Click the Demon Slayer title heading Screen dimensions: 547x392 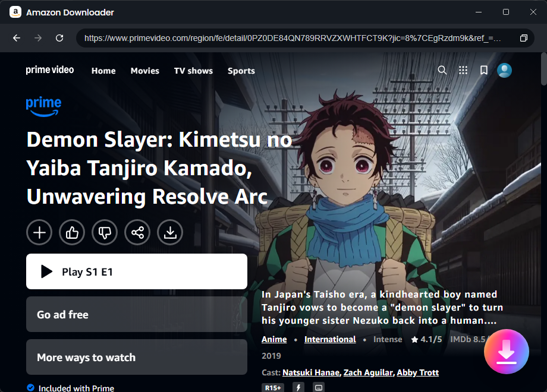point(159,167)
